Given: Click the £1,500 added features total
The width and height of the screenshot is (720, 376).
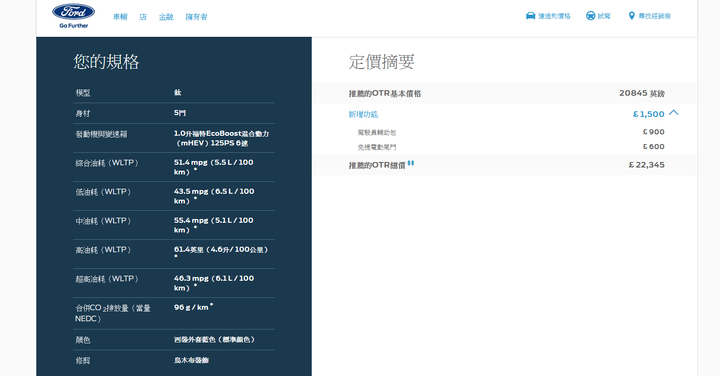Looking at the screenshot, I should pos(648,114).
